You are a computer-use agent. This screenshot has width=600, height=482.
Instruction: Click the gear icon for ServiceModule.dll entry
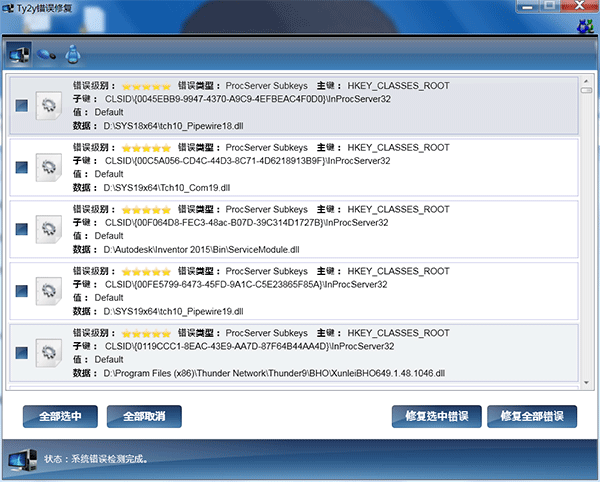point(48,229)
